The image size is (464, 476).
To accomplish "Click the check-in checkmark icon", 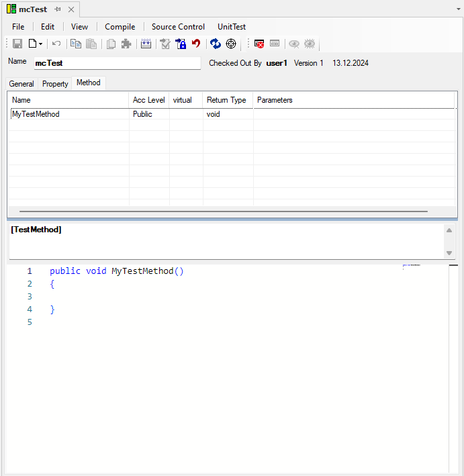I will point(165,44).
